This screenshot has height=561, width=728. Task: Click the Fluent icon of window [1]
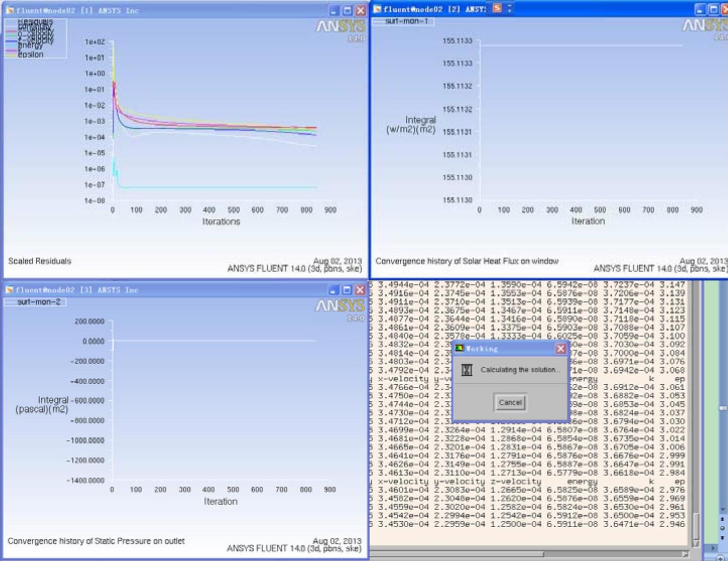(10, 11)
